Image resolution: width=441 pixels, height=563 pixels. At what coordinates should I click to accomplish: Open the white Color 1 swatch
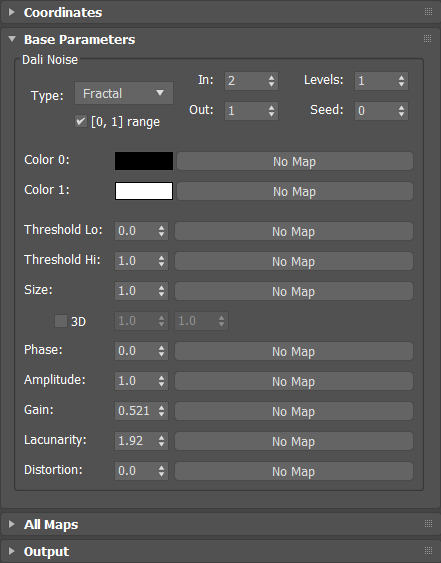tap(144, 191)
